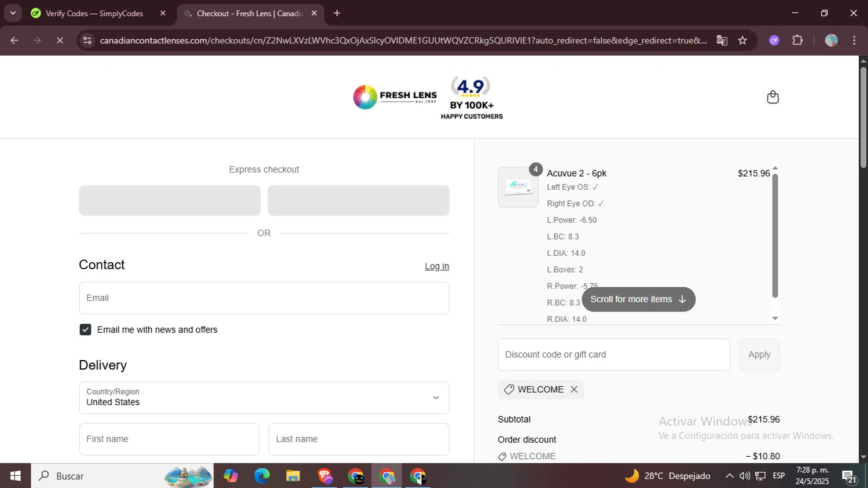The height and width of the screenshot is (488, 868).
Task: Click the First name field
Action: pos(169,439)
